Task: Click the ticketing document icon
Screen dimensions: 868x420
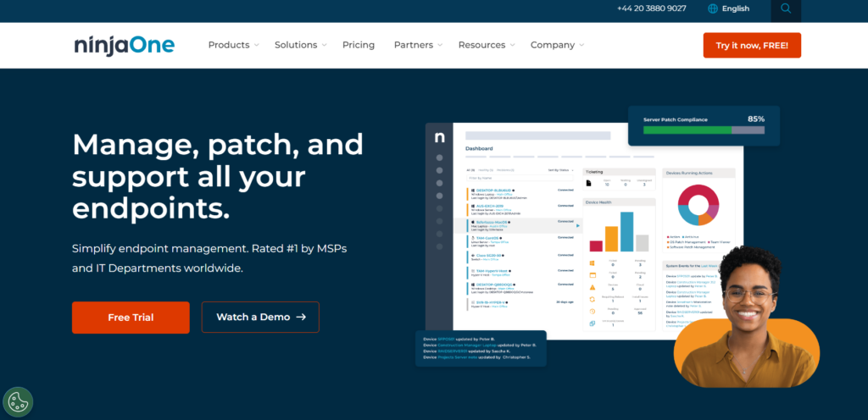Action: point(591,181)
